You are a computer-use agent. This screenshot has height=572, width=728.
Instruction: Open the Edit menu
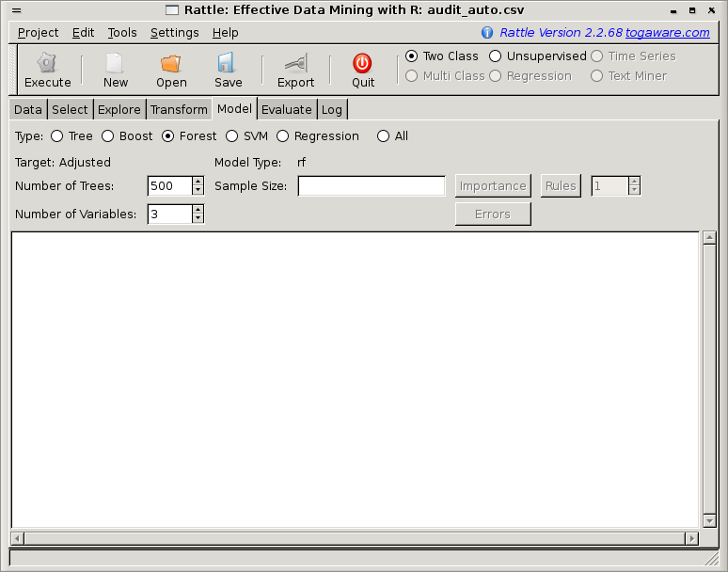(x=83, y=33)
